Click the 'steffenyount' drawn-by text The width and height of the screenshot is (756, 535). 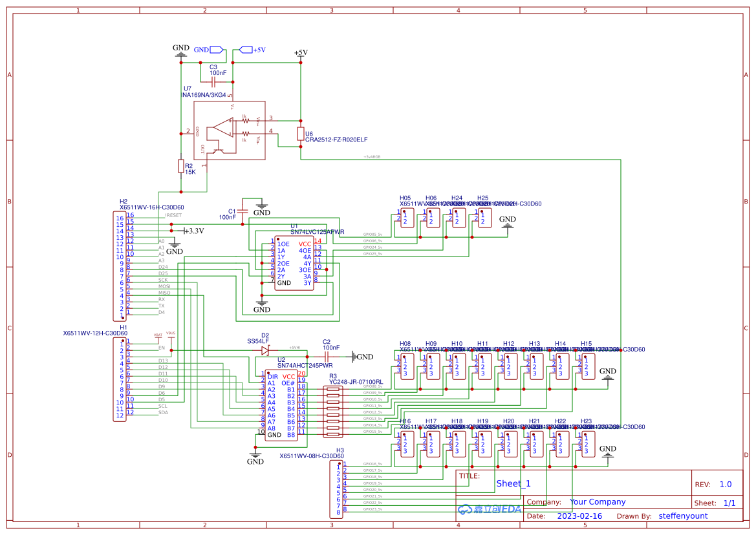683,516
